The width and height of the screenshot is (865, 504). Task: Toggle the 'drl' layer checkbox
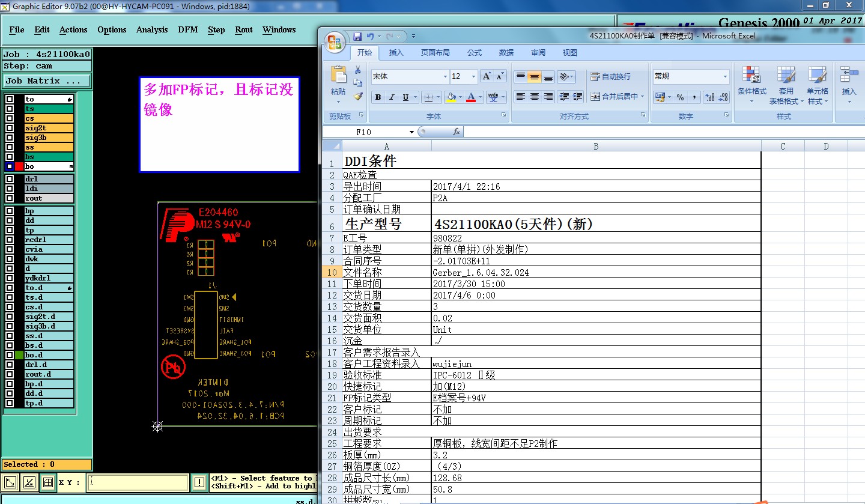point(10,179)
